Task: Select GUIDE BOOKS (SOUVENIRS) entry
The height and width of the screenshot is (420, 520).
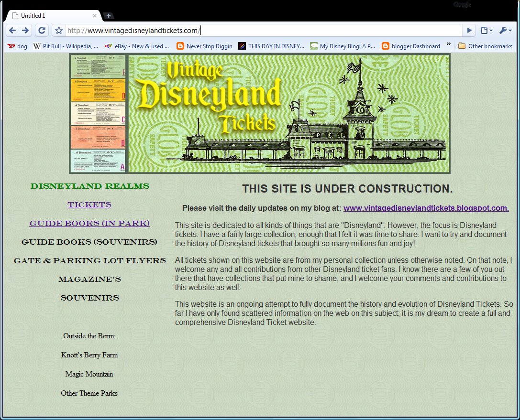Action: [89, 242]
